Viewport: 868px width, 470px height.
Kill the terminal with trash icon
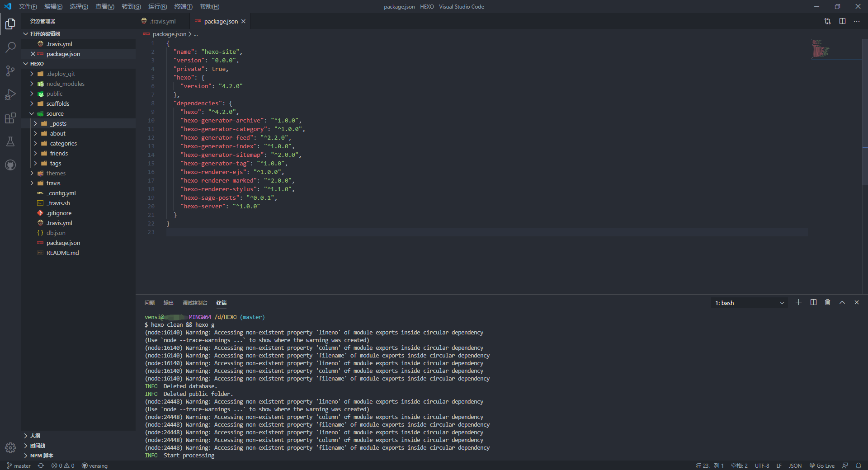(x=827, y=302)
